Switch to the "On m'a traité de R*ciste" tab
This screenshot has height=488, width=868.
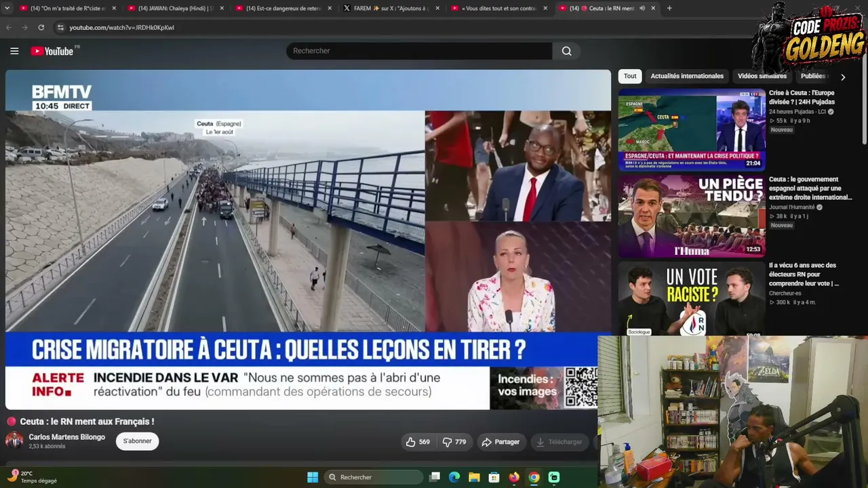tap(68, 8)
